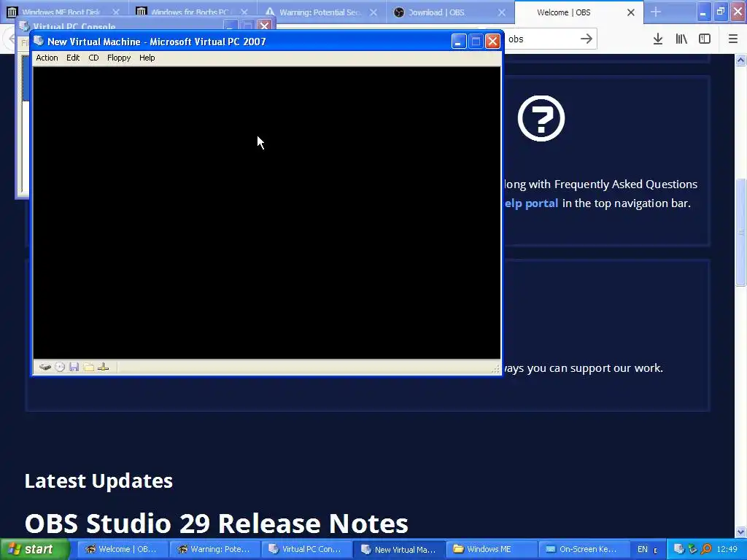The width and height of the screenshot is (747, 560).
Task: Open the Help menu in Virtual PC
Action: pyautogui.click(x=147, y=58)
